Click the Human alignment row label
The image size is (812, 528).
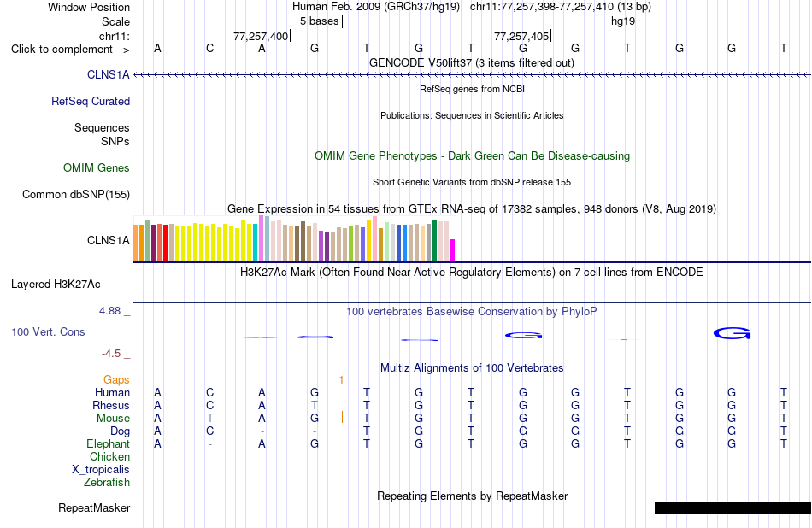coord(112,393)
